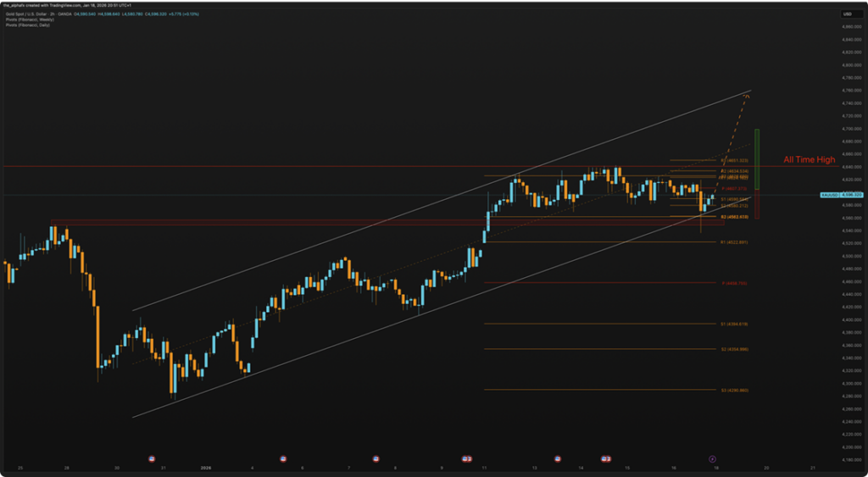Select the weekly R1 (4522.891) pivot label
Image resolution: width=868 pixels, height=477 pixels.
point(734,242)
